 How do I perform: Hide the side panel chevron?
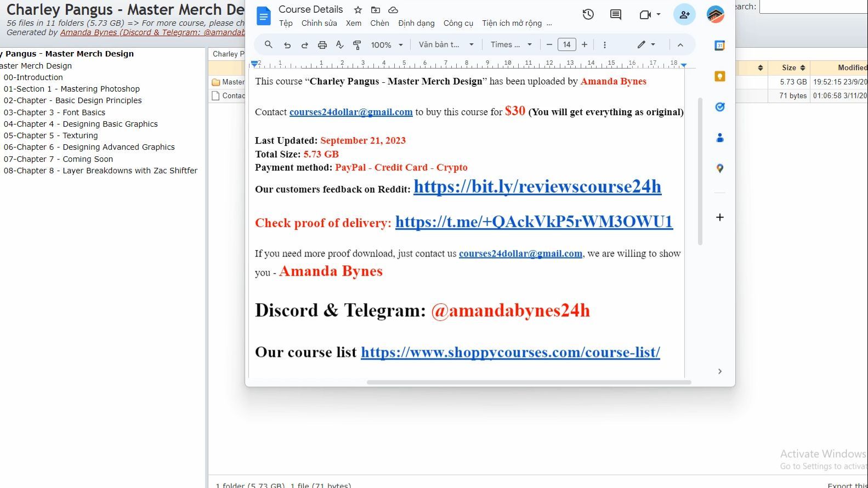point(720,371)
